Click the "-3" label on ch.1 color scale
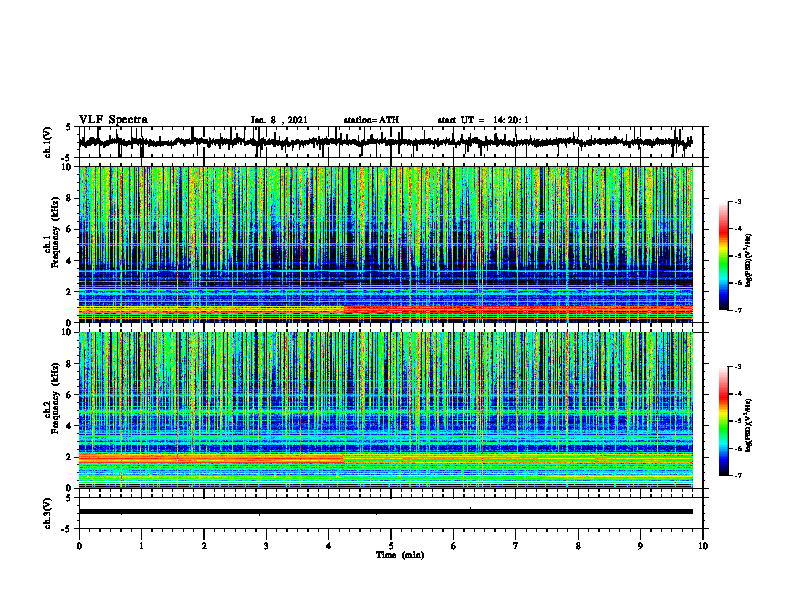The image size is (792, 612). click(x=738, y=201)
